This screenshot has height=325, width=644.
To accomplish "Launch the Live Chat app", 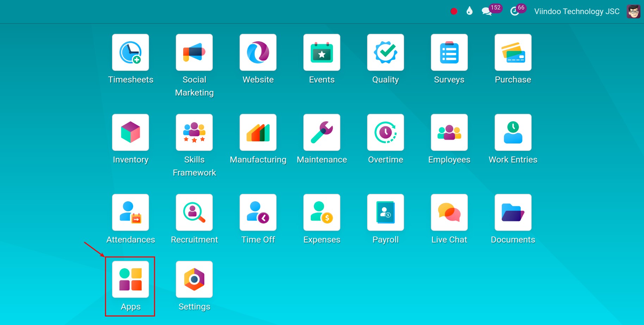I will click(449, 213).
